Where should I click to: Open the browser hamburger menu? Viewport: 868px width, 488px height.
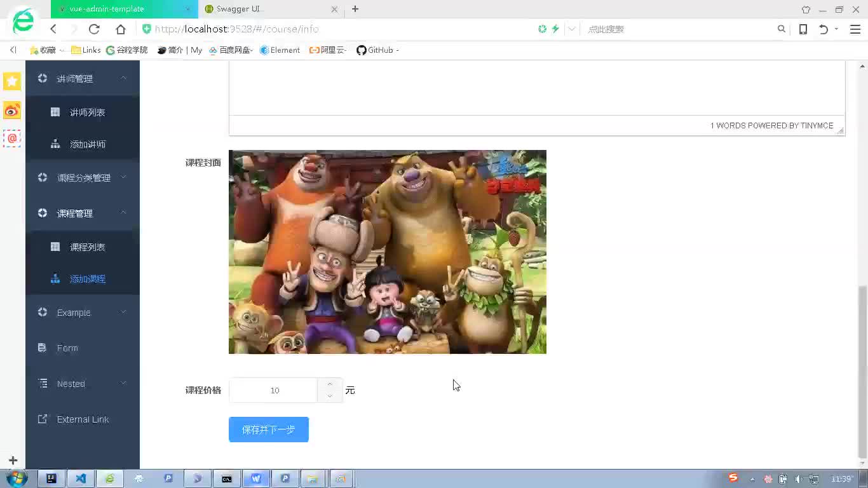855,29
